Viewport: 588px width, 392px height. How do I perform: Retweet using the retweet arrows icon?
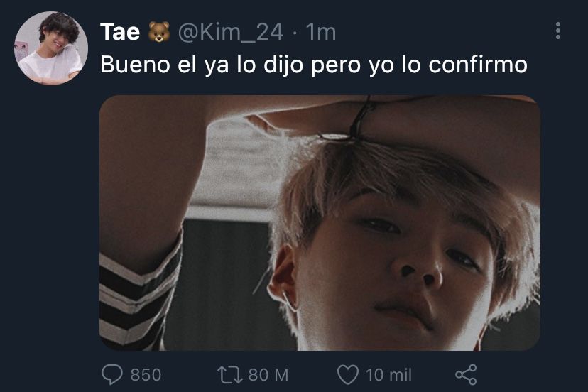230,375
